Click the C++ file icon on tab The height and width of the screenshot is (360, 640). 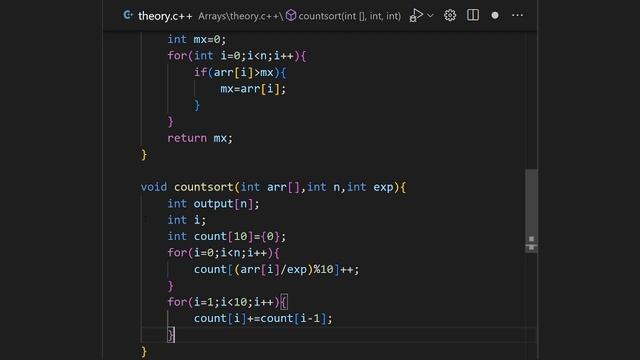click(128, 15)
